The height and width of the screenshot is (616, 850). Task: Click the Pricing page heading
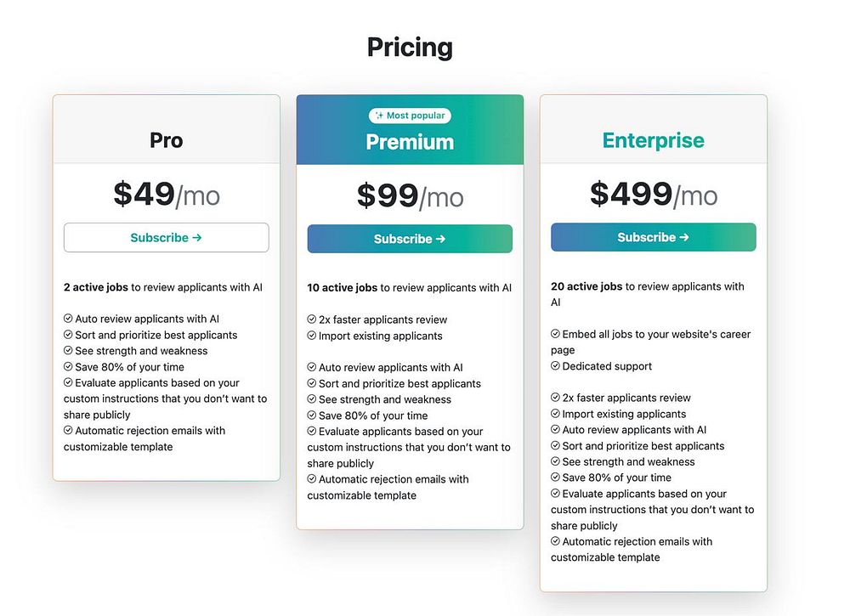pos(410,48)
